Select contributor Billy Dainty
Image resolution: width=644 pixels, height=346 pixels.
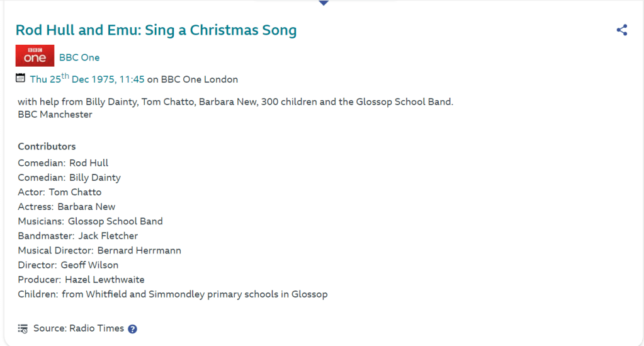[x=95, y=178]
